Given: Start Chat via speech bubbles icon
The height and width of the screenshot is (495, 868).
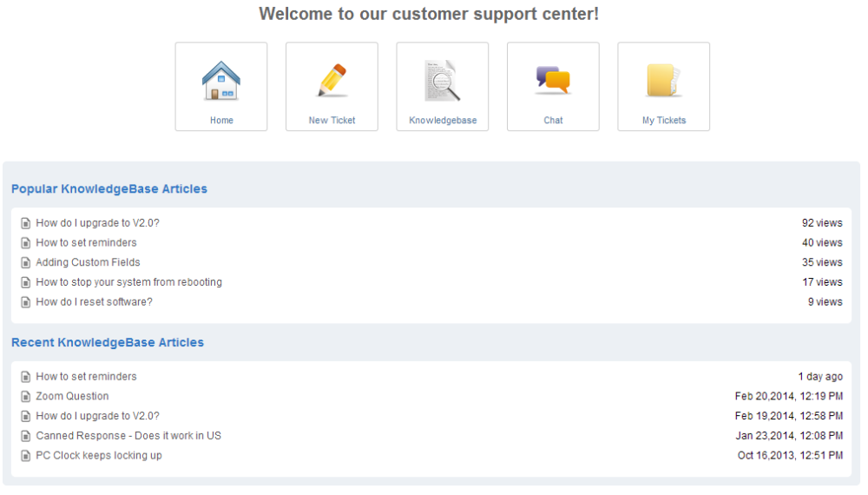Looking at the screenshot, I should coord(553,81).
